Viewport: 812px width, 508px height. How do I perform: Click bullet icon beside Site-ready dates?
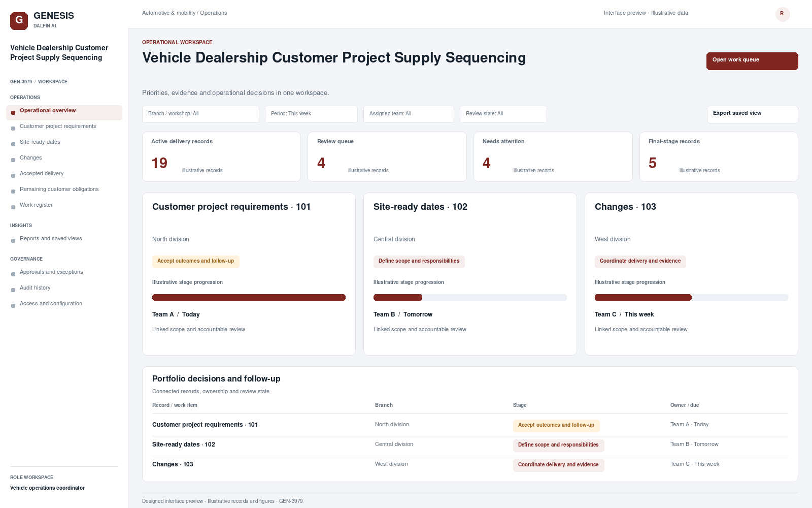(13, 144)
